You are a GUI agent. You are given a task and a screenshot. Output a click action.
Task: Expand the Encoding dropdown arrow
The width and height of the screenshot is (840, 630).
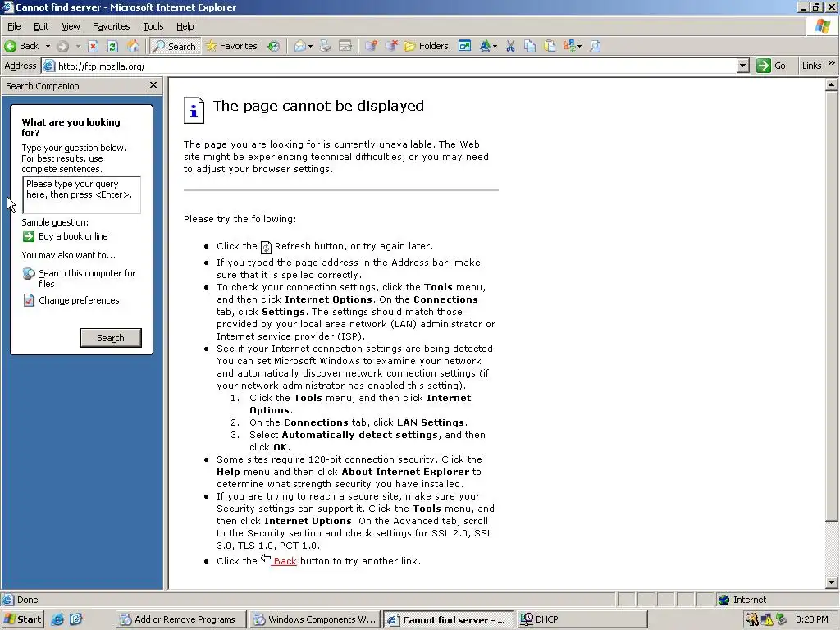click(580, 47)
